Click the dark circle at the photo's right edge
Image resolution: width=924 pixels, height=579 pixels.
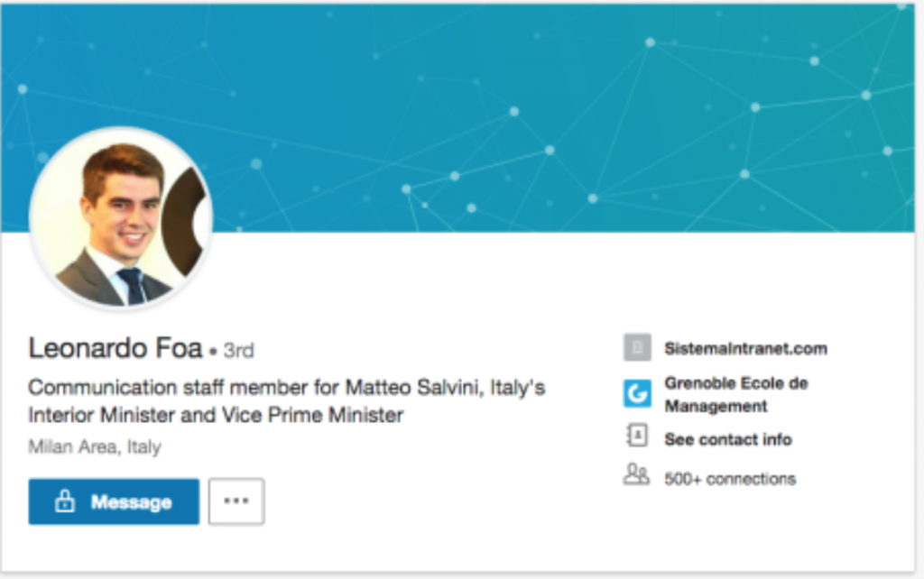pyautogui.click(x=189, y=221)
